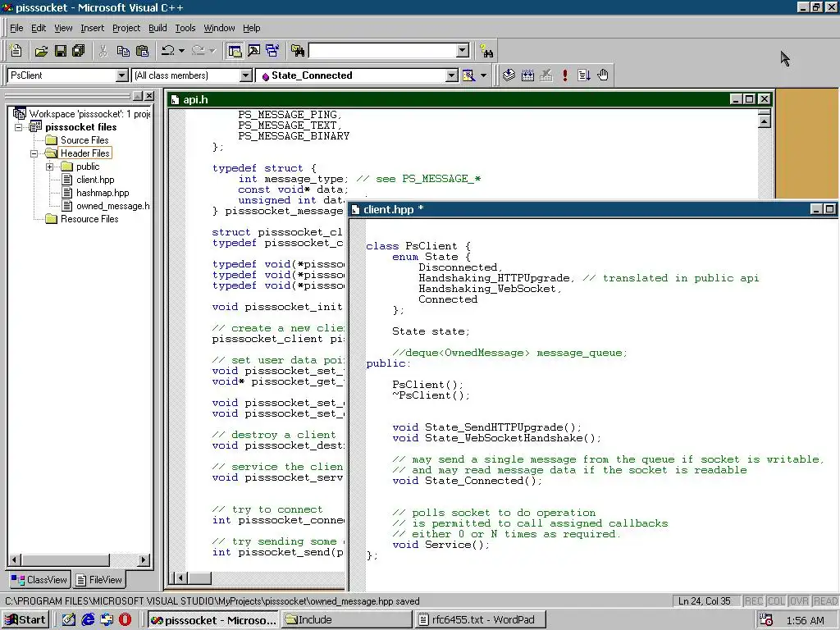Click the Save All stacked floppies icon
Screen dimensions: 840x630
pos(78,51)
